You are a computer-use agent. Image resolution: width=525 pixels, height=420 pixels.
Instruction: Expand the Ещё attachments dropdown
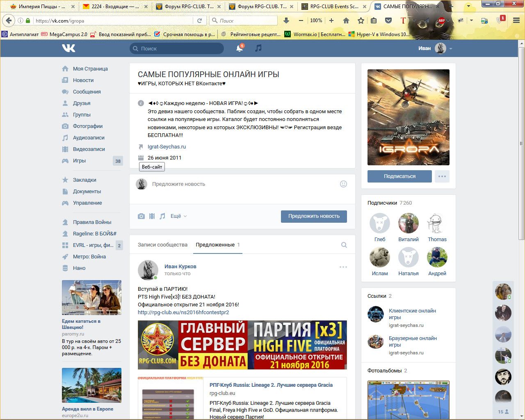(178, 216)
